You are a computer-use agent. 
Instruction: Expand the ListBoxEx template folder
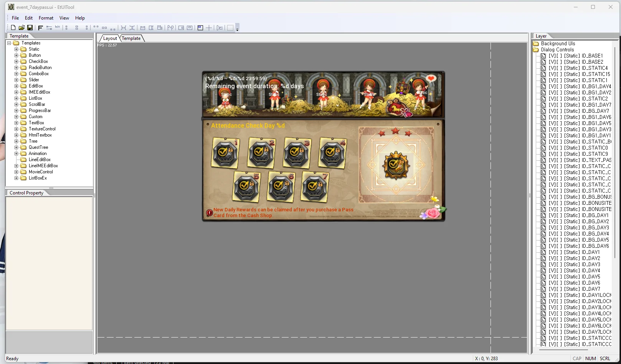coord(16,178)
